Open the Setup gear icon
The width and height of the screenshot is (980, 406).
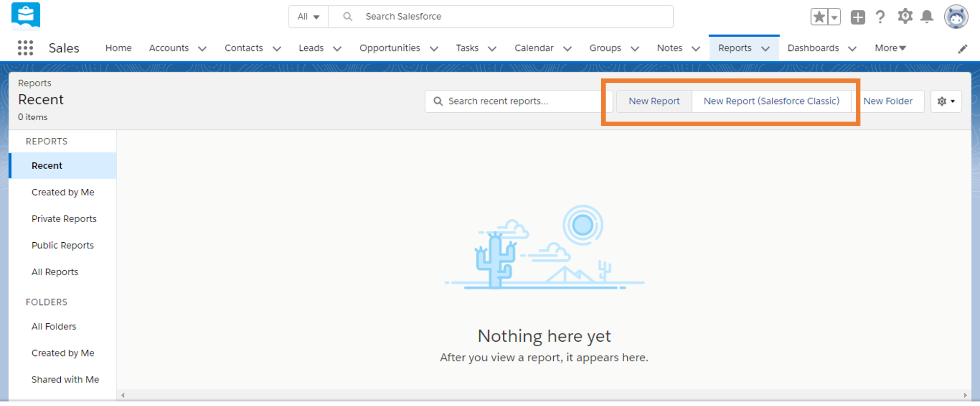point(905,17)
